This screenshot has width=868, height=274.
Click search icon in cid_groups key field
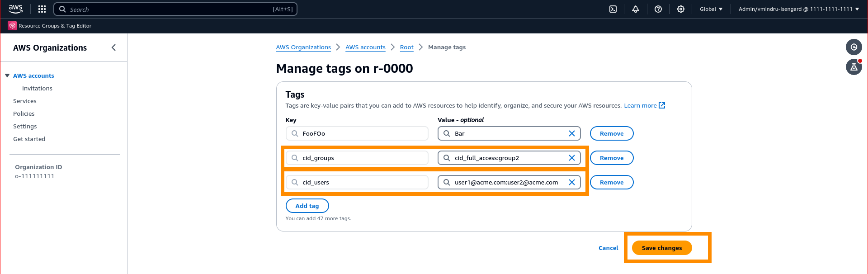(295, 158)
